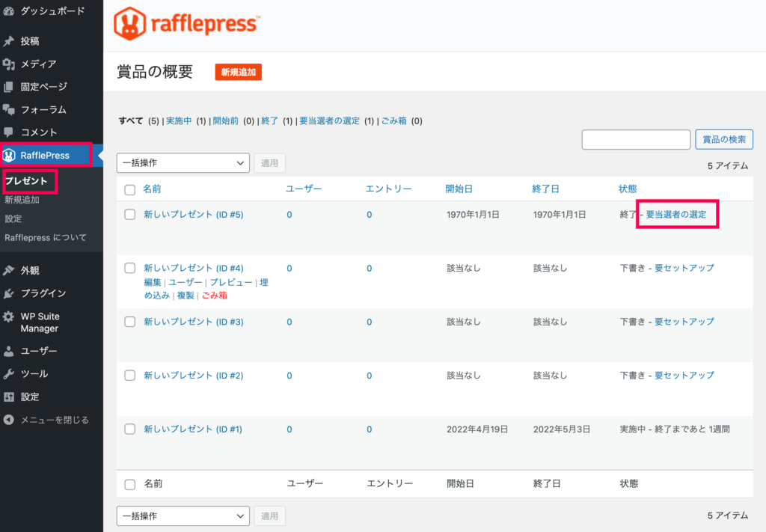The width and height of the screenshot is (766, 532).
Task: Tick the select-all checkbox in table header
Action: (x=130, y=189)
